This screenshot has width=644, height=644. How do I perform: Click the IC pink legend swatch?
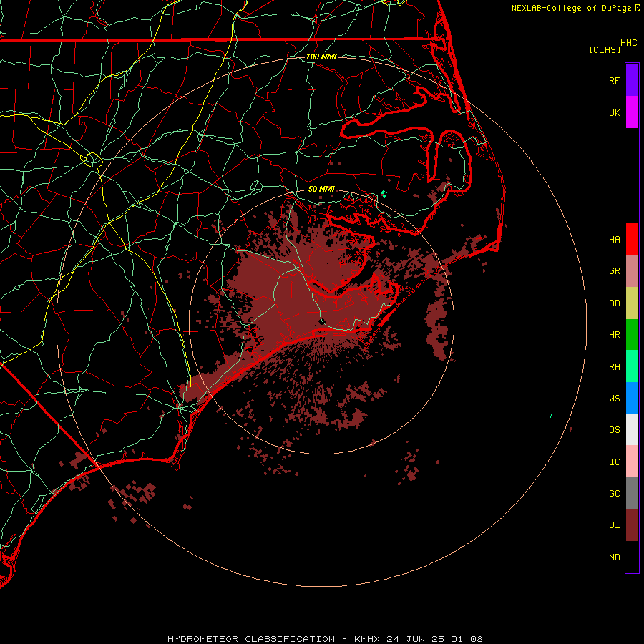pos(632,462)
